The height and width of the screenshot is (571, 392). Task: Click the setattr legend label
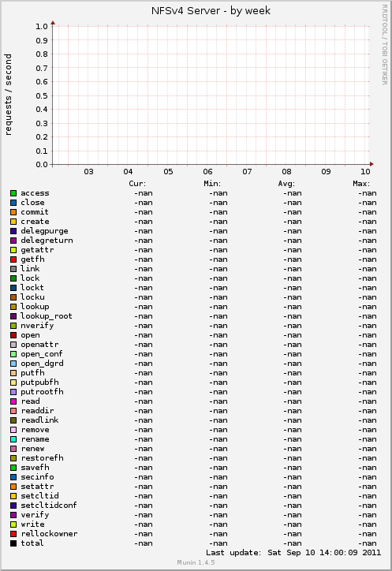[x=37, y=487]
